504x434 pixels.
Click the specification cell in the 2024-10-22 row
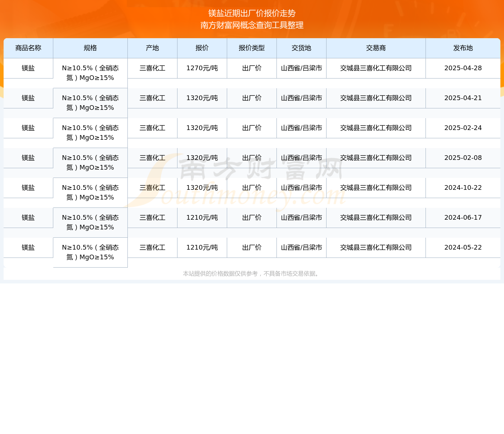[x=90, y=193]
